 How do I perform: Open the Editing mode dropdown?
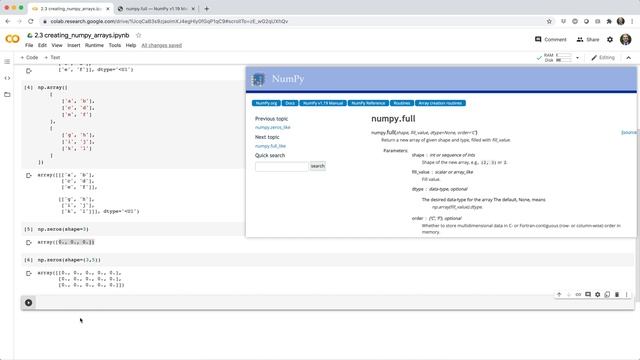pyautogui.click(x=603, y=58)
